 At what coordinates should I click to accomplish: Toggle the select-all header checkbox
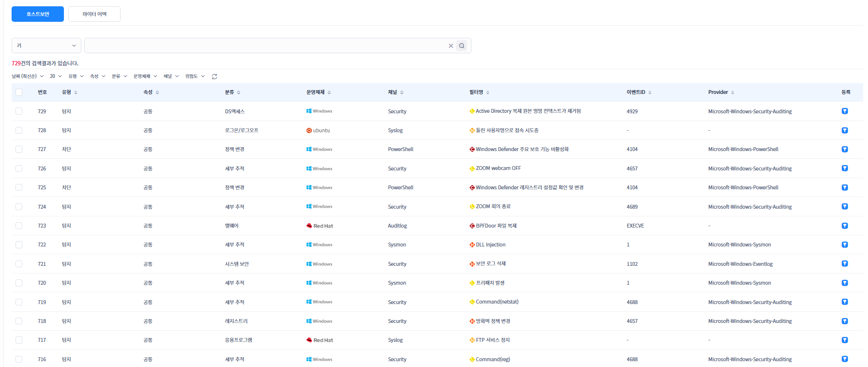coord(19,92)
